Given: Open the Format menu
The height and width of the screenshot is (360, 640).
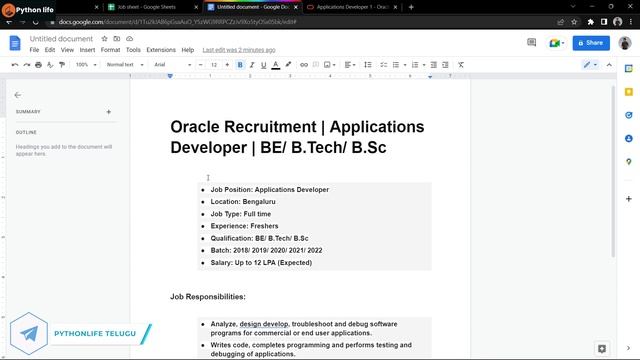Looking at the screenshot, I should click(111, 50).
